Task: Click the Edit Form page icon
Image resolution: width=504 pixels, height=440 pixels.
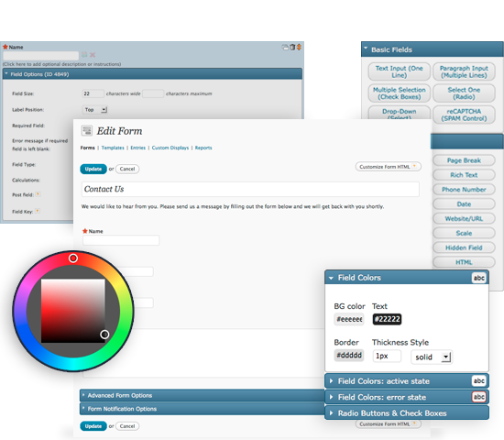Action: [x=87, y=130]
